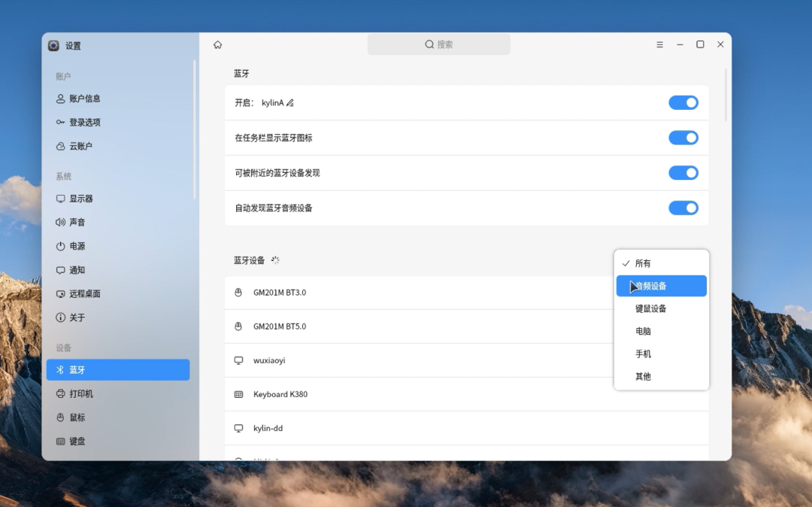Image resolution: width=812 pixels, height=507 pixels.
Task: Toggle the Bluetooth 开启 switch
Action: [x=683, y=103]
